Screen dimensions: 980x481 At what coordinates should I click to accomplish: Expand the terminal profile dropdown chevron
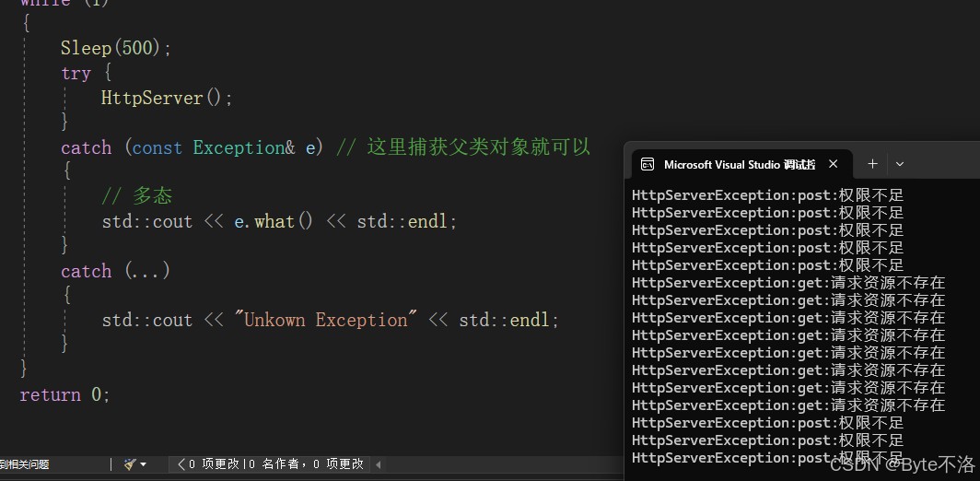click(900, 164)
